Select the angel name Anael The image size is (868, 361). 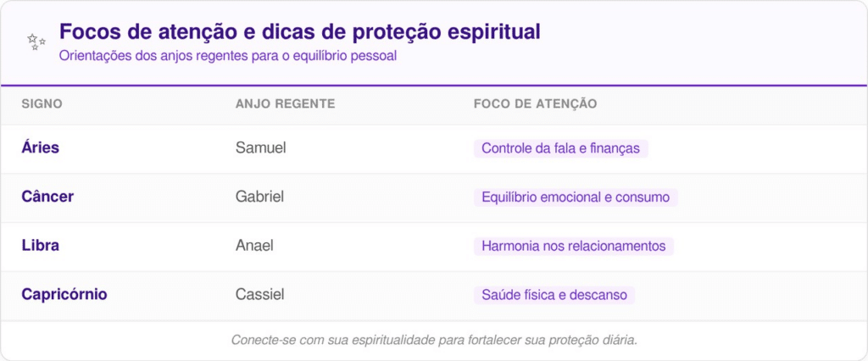click(254, 246)
